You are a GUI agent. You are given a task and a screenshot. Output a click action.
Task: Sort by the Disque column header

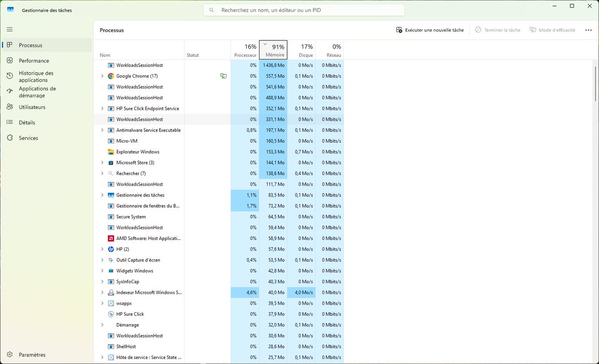tap(301, 50)
